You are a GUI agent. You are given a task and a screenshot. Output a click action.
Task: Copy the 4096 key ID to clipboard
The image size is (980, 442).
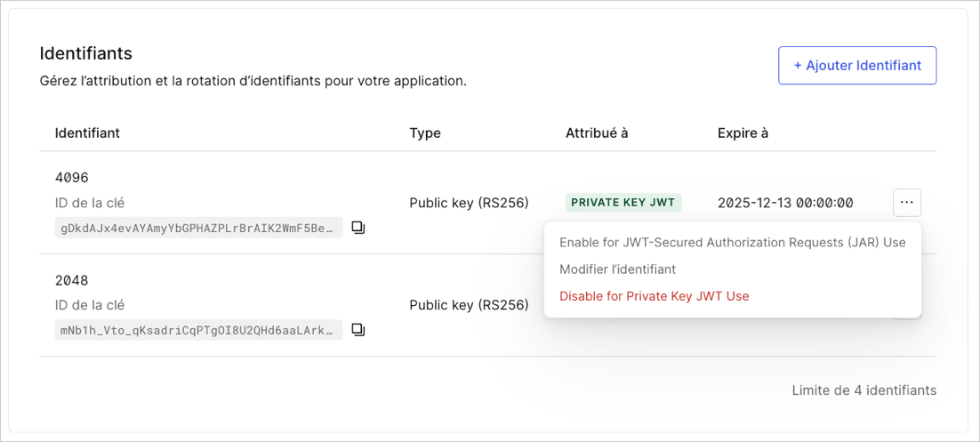[x=358, y=229]
